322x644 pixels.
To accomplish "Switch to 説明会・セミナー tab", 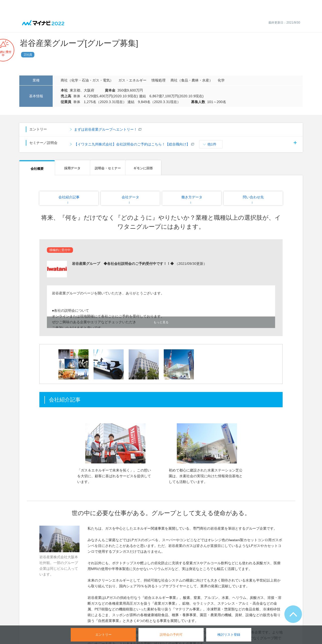I will (x=108, y=168).
